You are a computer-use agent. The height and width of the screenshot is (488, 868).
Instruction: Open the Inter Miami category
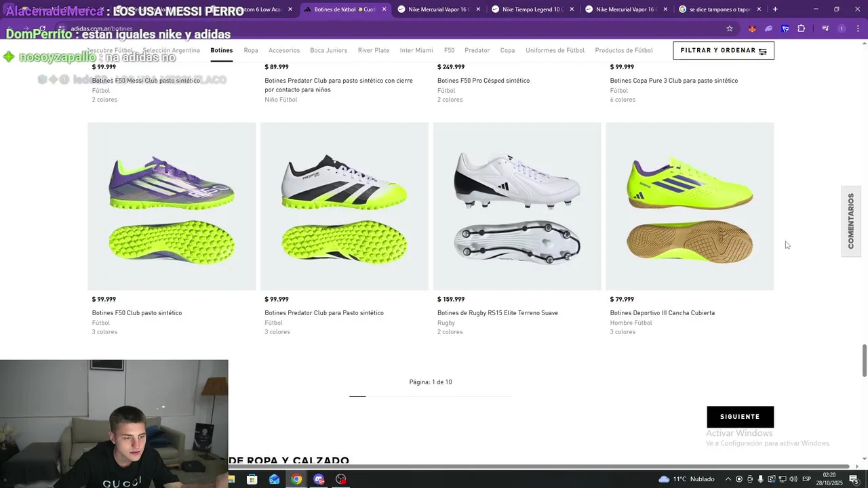[416, 50]
